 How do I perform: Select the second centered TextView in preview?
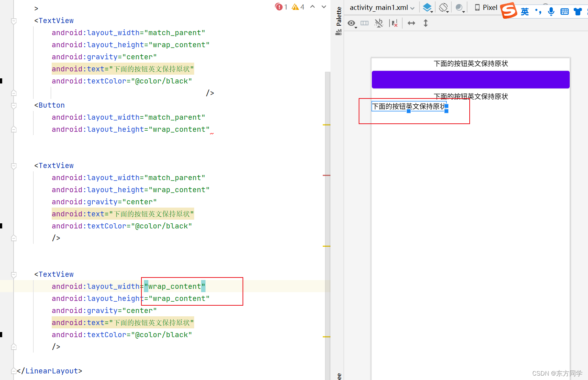tap(471, 96)
